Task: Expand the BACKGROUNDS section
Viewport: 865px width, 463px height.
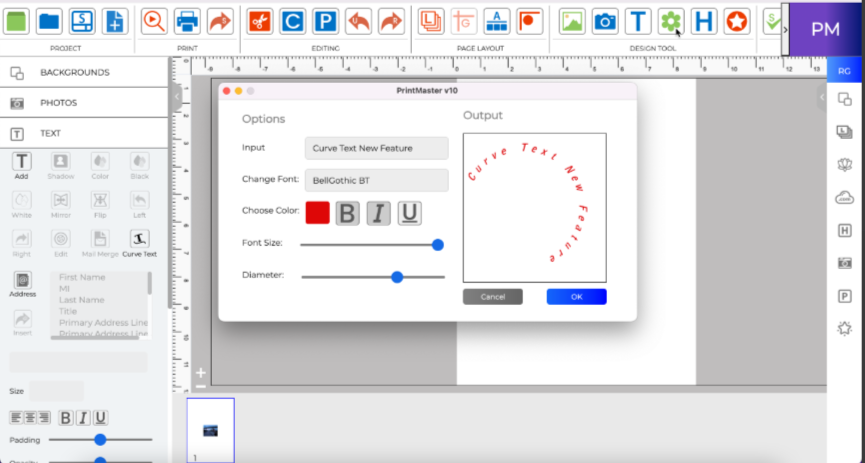Action: [84, 72]
